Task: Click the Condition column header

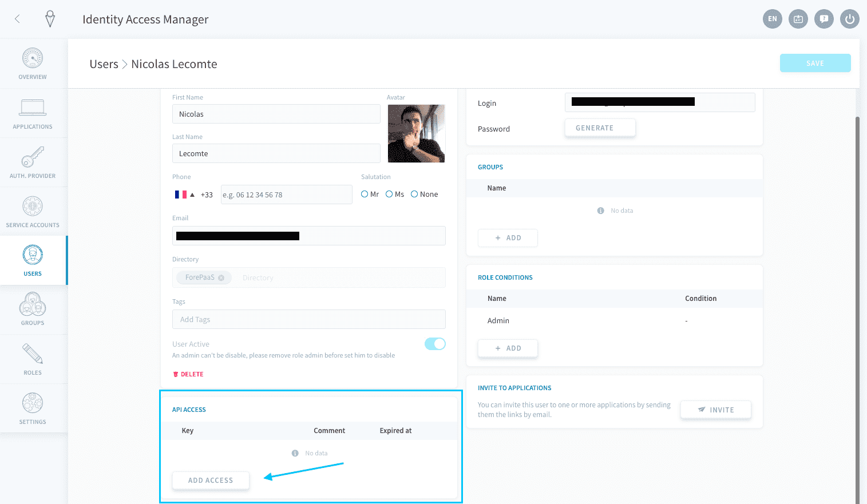Action: (700, 299)
